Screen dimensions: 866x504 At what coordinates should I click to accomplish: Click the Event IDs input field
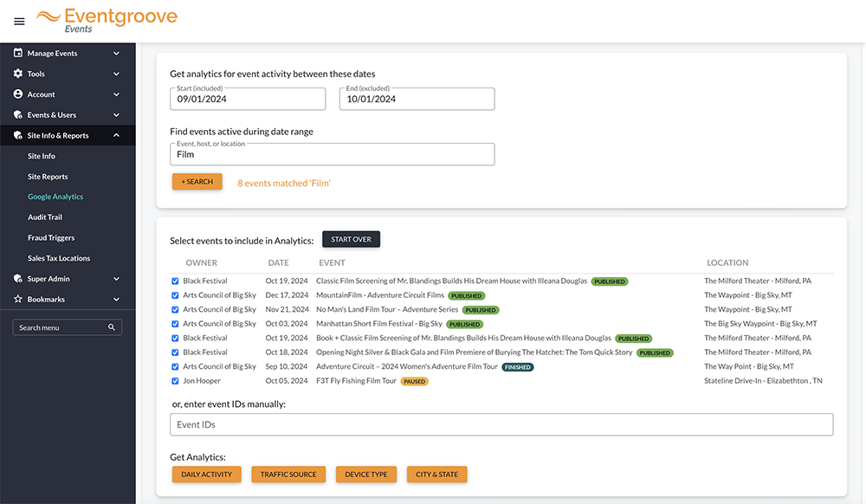click(501, 424)
